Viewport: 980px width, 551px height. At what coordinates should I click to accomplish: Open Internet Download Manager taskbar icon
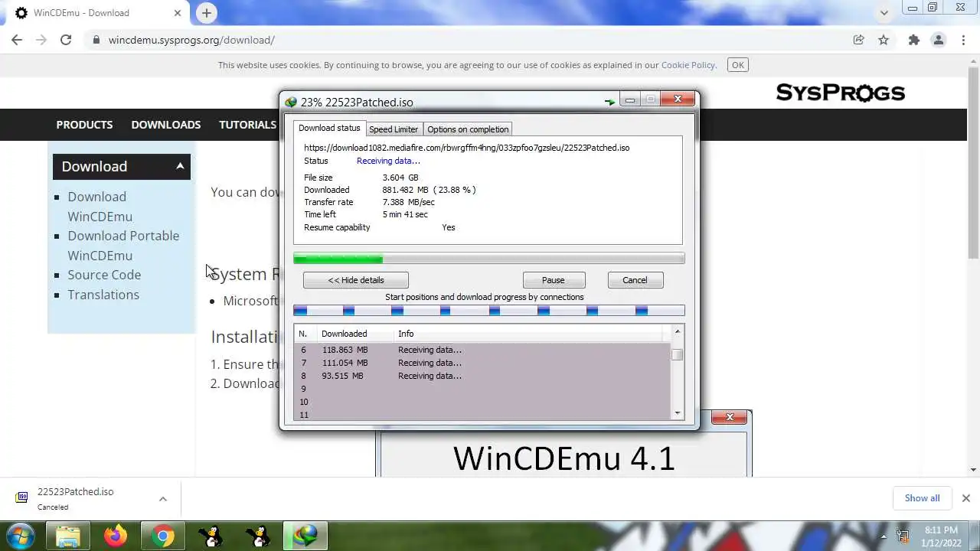point(306,536)
